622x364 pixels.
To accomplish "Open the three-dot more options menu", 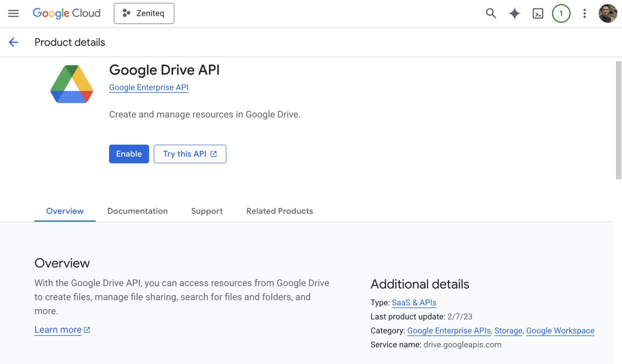I will tap(584, 13).
